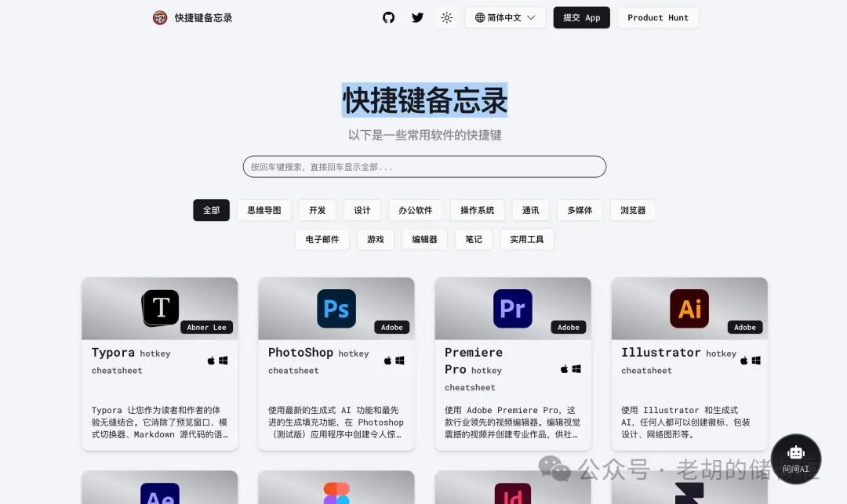Click the Apple icon on PhotoShop card
The width and height of the screenshot is (847, 504).
click(x=388, y=361)
